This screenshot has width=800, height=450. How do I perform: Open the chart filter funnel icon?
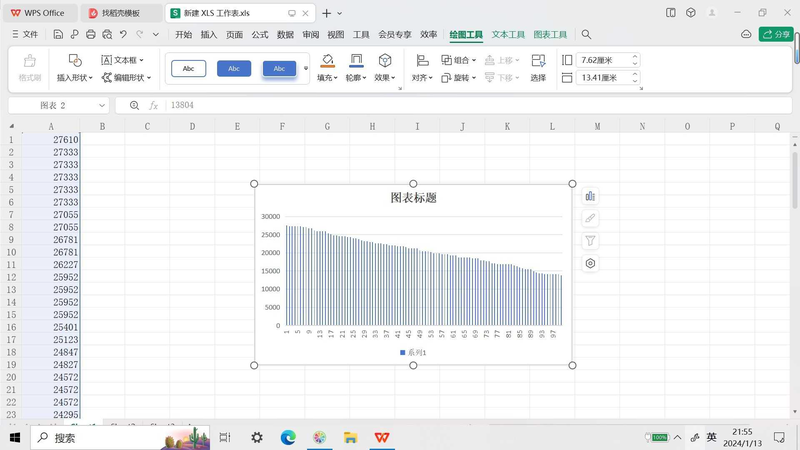coord(590,241)
